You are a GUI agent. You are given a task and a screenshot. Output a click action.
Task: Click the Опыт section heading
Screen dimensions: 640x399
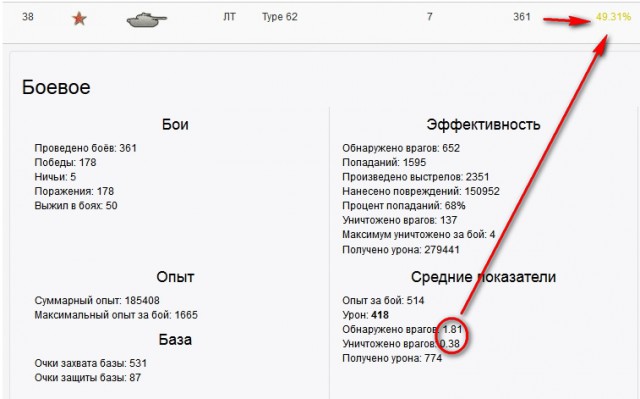click(175, 277)
